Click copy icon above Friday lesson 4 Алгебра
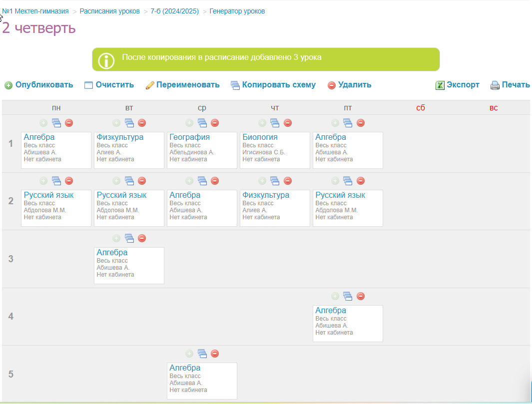 click(x=348, y=296)
